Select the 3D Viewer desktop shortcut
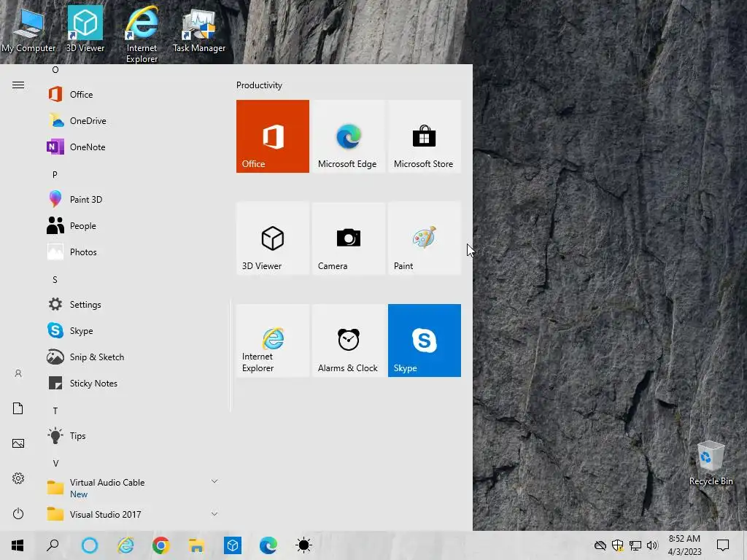This screenshot has width=747, height=560. [x=85, y=28]
